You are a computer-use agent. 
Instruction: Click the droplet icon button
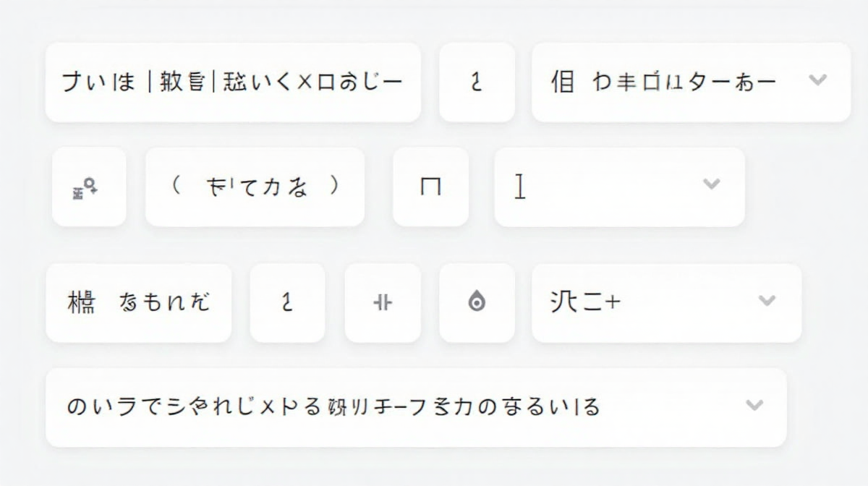coord(477,303)
